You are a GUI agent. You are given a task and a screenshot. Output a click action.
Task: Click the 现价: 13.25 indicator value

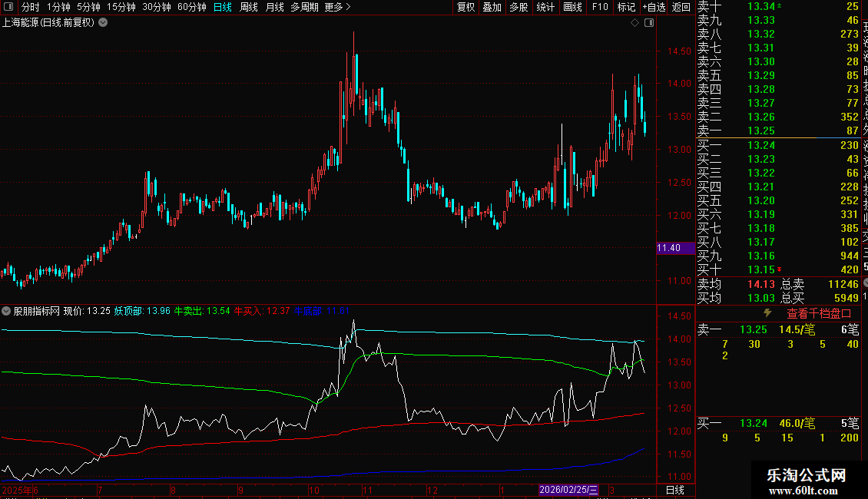(87, 311)
